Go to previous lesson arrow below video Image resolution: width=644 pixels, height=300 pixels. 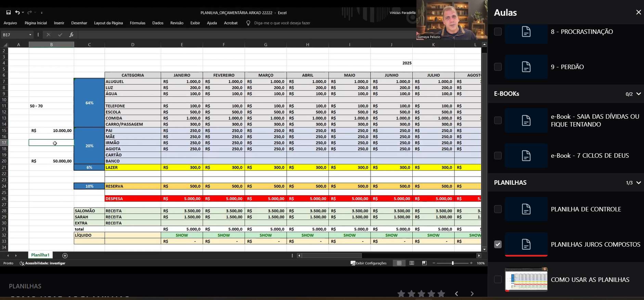456,294
